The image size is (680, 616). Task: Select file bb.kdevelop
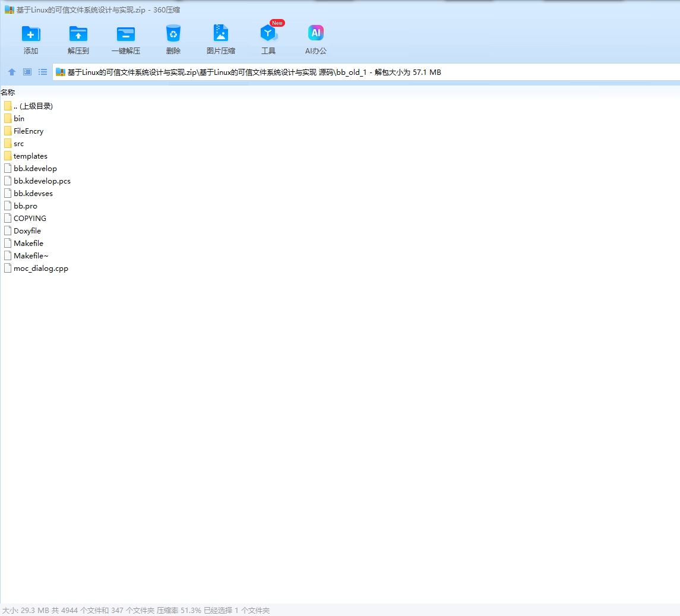pyautogui.click(x=35, y=169)
